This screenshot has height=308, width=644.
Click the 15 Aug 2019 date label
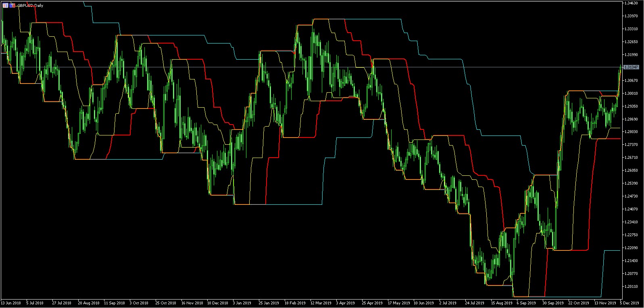(x=502, y=303)
